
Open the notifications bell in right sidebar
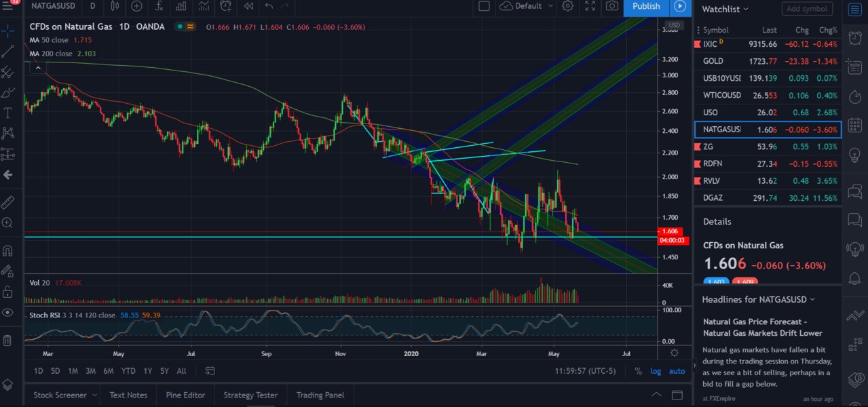click(x=854, y=277)
